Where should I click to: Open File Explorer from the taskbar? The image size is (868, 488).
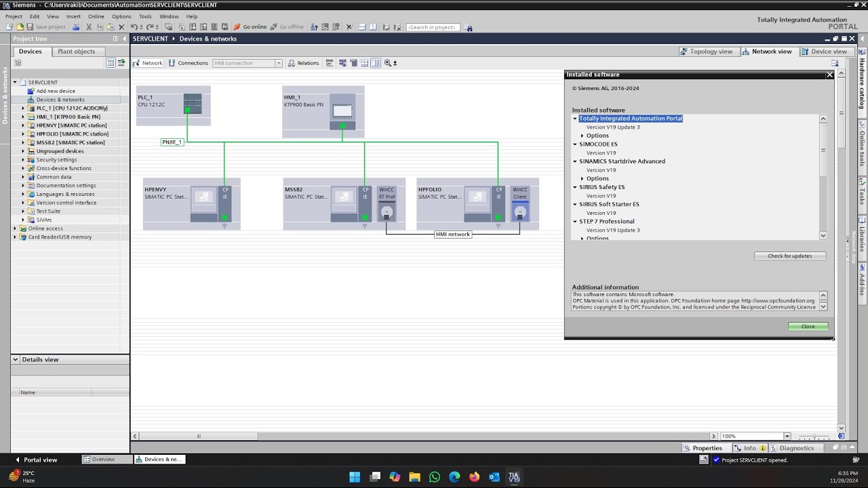(414, 477)
